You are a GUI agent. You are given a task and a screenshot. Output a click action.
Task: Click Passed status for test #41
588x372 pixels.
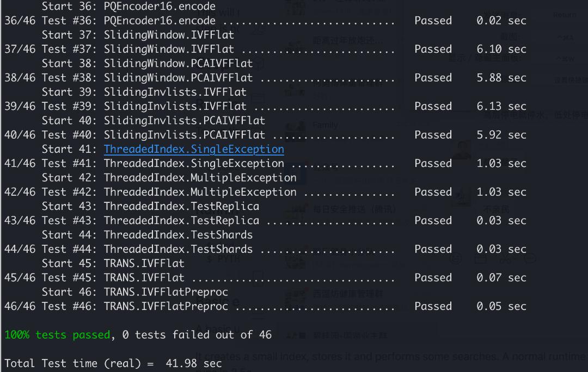click(433, 163)
